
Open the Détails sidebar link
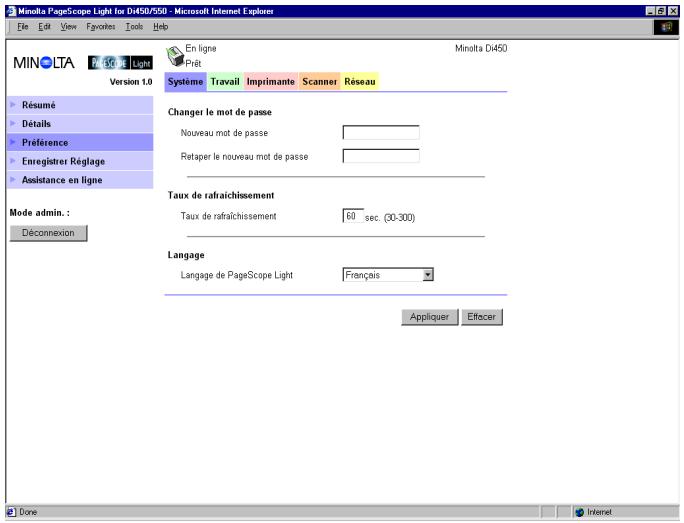pyautogui.click(x=80, y=124)
